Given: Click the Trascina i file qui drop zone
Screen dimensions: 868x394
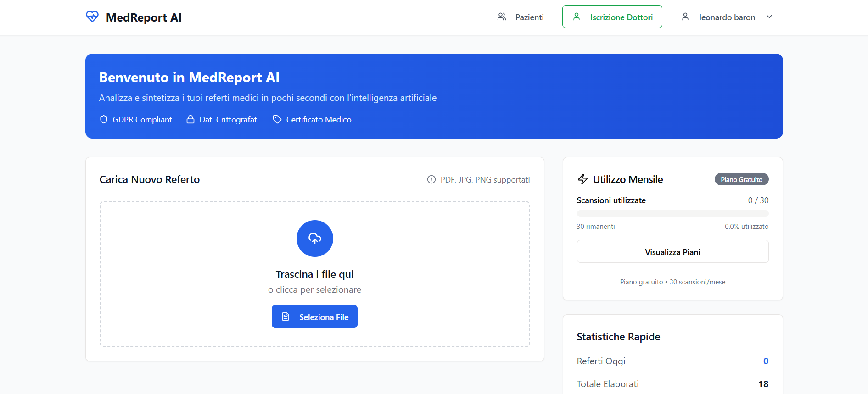Looking at the screenshot, I should [314, 274].
